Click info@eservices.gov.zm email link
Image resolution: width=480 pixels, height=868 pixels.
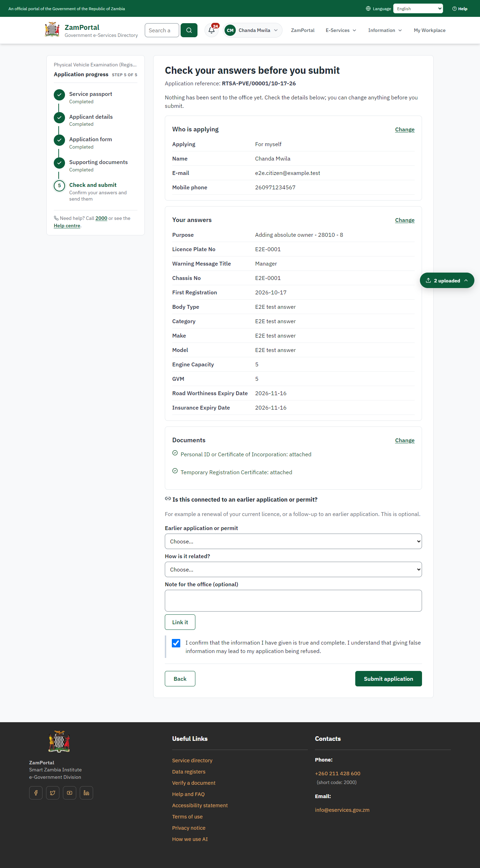coord(342,810)
